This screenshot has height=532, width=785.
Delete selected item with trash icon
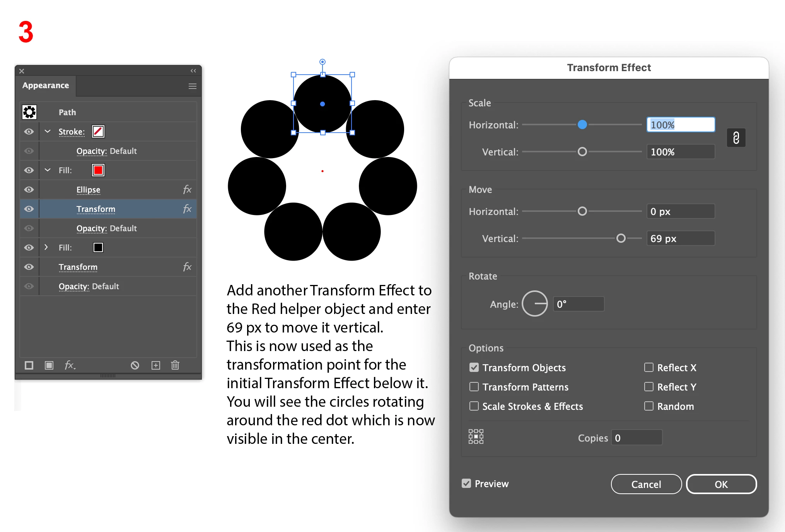click(175, 365)
